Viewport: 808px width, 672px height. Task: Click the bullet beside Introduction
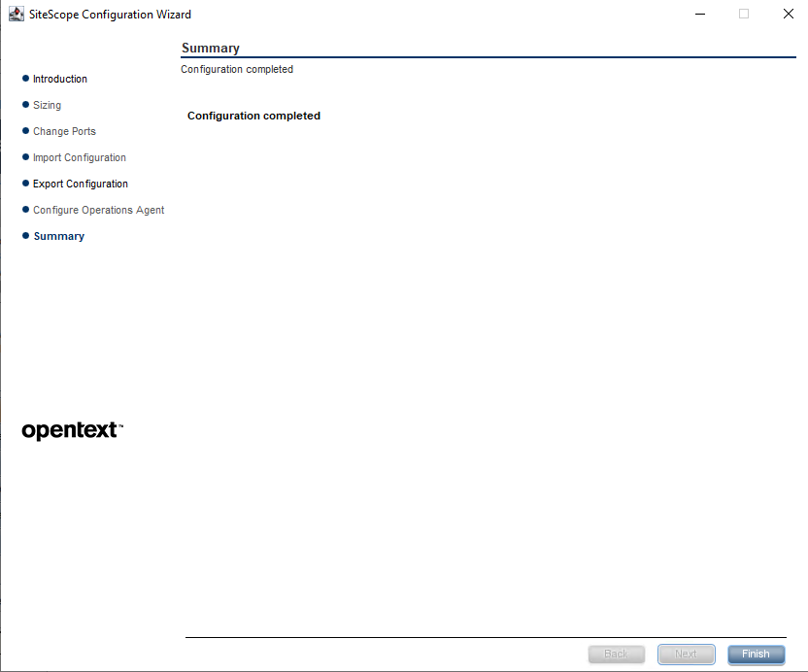[25, 79]
